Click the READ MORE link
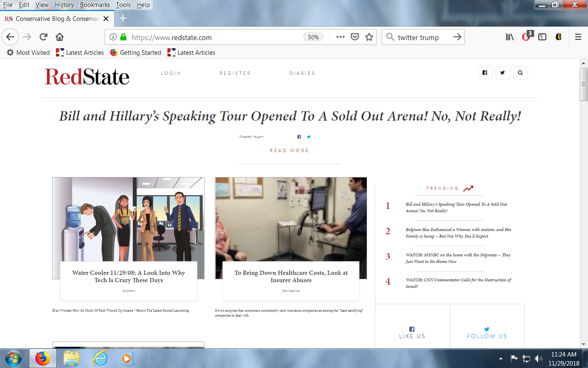Screen dimensions: 588x368 pos(289,150)
